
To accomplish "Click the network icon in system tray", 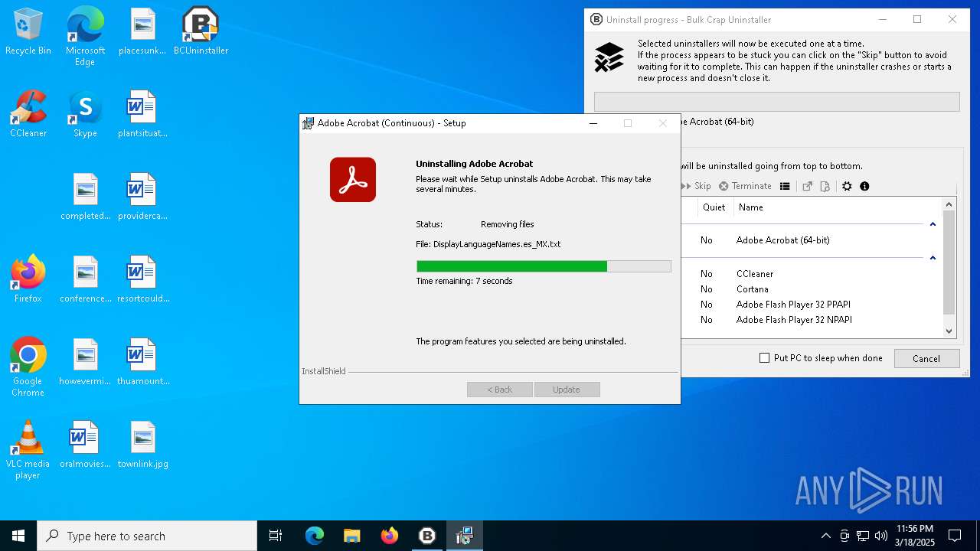I will tap(863, 536).
